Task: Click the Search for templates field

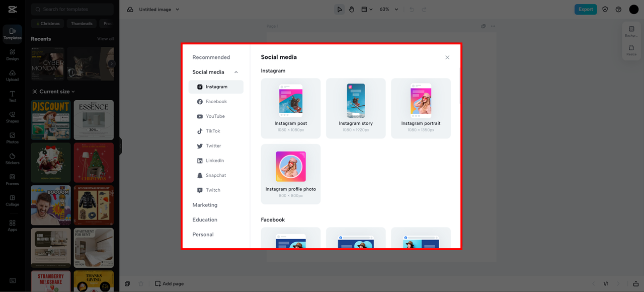Action: coord(72,9)
